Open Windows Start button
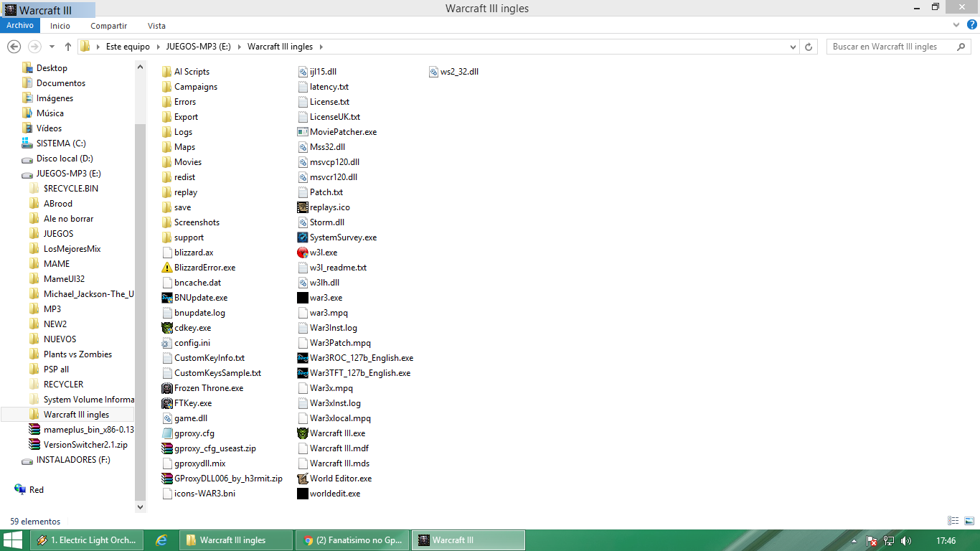The width and height of the screenshot is (980, 551). click(13, 540)
